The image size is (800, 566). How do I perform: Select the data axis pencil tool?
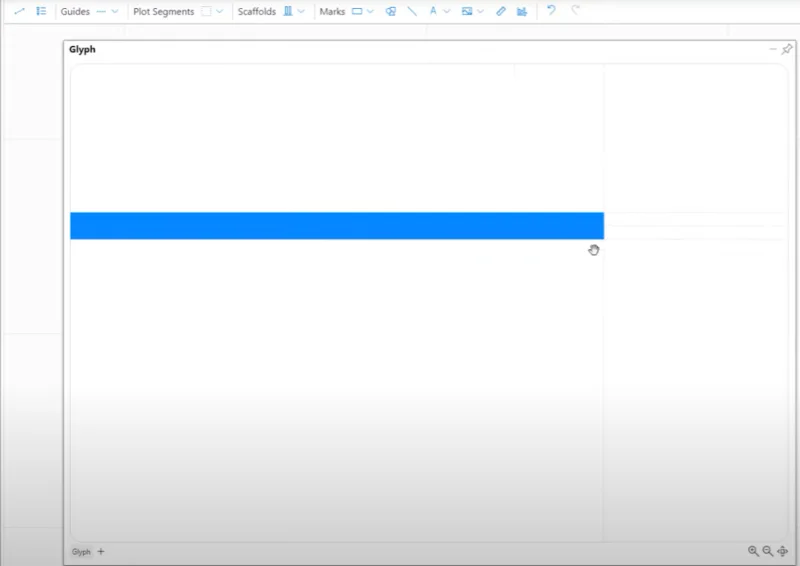[x=501, y=11]
